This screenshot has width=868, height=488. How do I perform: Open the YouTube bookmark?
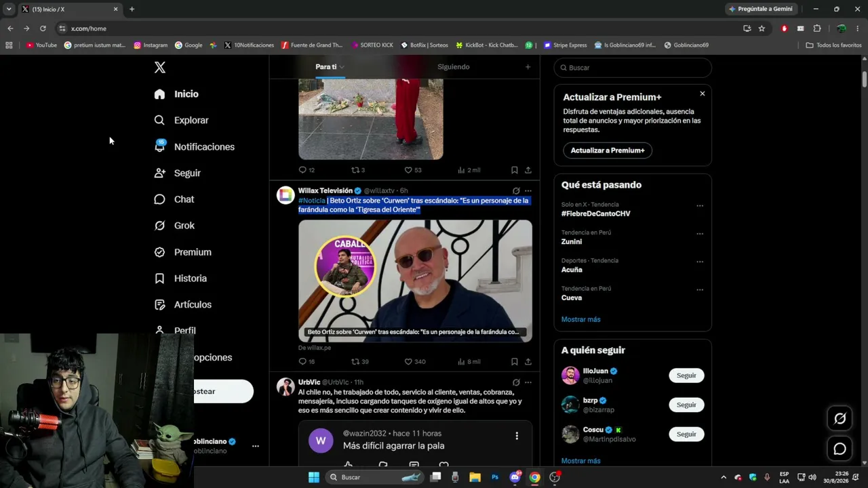[x=41, y=45]
